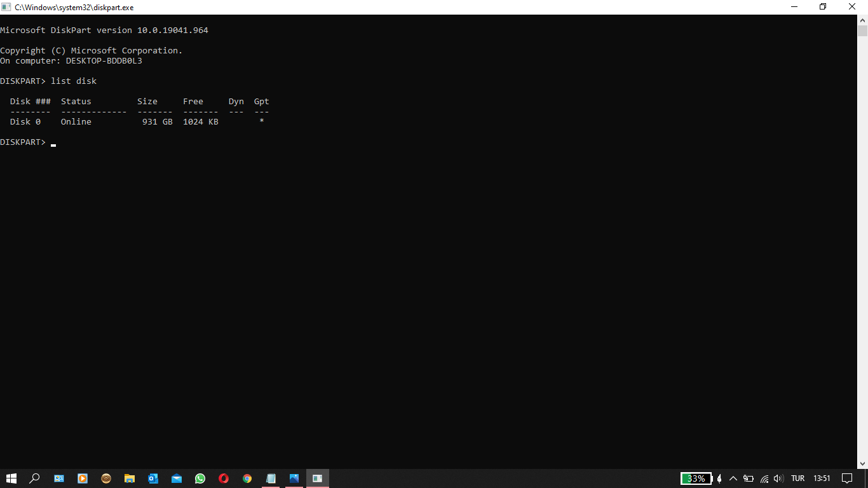The height and width of the screenshot is (488, 868).
Task: Click the 'Status' column header
Action: [76, 102]
